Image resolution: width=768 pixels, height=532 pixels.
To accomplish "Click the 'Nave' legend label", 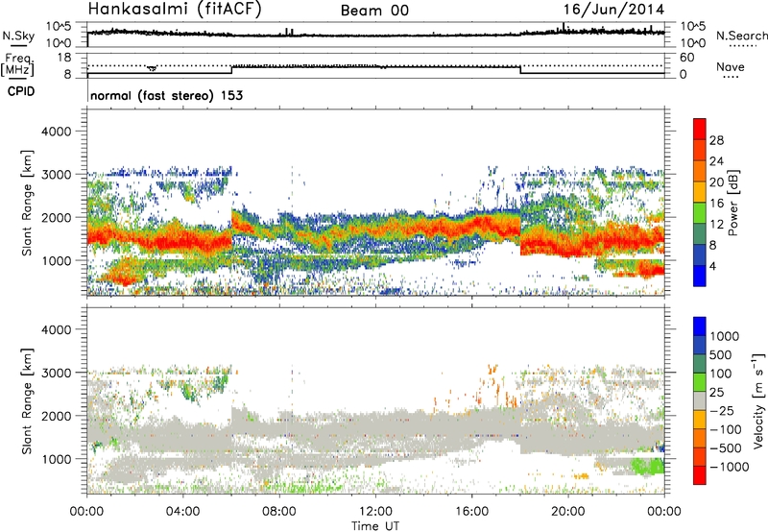I will pyautogui.click(x=731, y=66).
